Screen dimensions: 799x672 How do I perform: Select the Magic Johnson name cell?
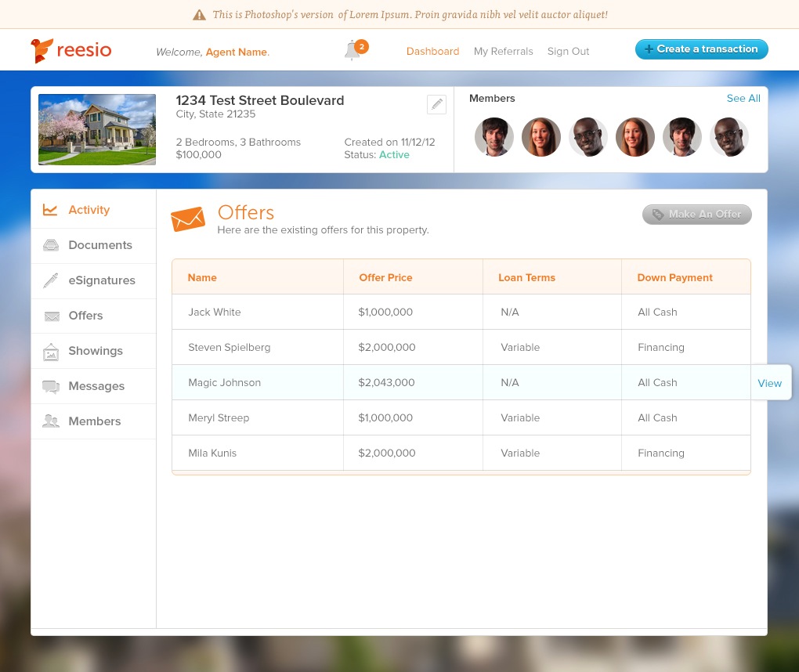224,383
